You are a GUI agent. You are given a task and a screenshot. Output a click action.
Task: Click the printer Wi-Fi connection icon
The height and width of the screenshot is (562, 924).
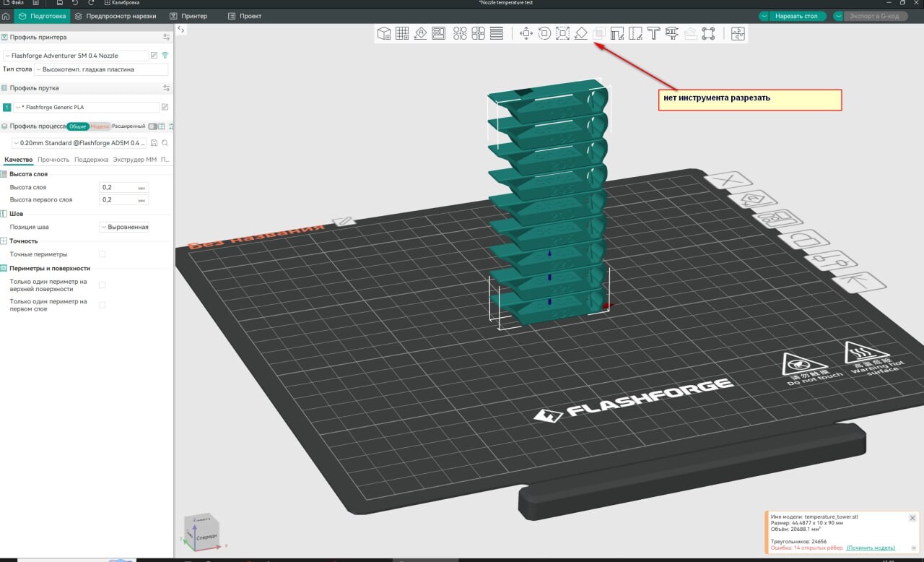click(165, 56)
